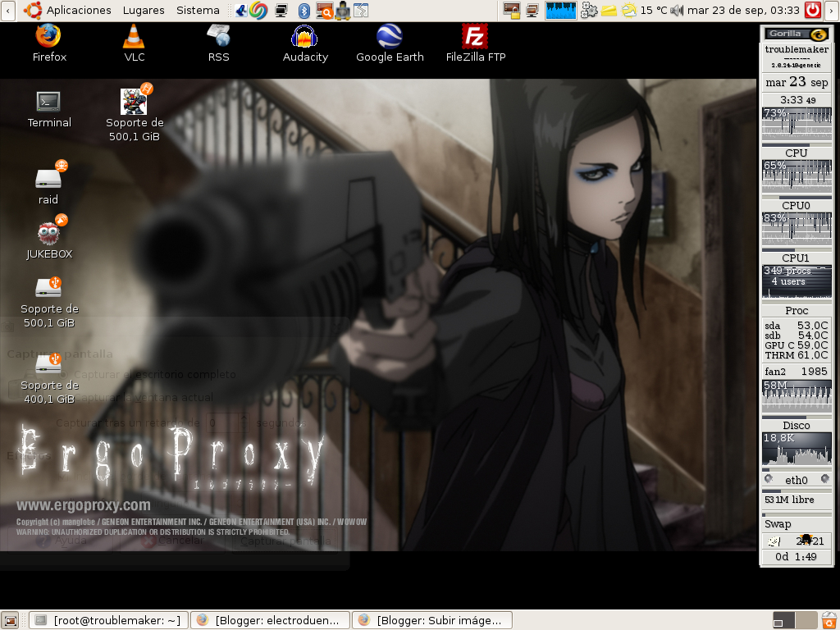Click the show desktop button in bottom panel
840x630 pixels.
click(x=11, y=620)
